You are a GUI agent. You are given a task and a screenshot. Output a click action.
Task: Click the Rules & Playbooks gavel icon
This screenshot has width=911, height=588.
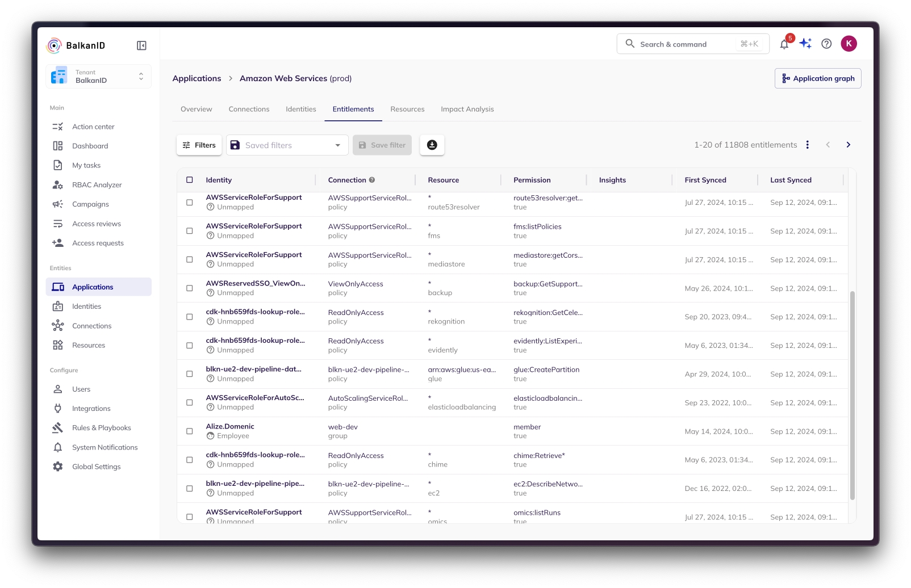pos(58,428)
